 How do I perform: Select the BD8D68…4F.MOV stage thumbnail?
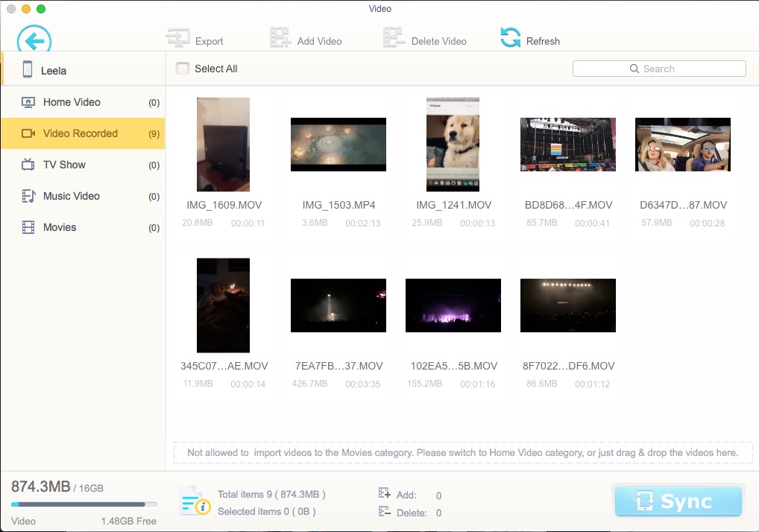pyautogui.click(x=568, y=144)
